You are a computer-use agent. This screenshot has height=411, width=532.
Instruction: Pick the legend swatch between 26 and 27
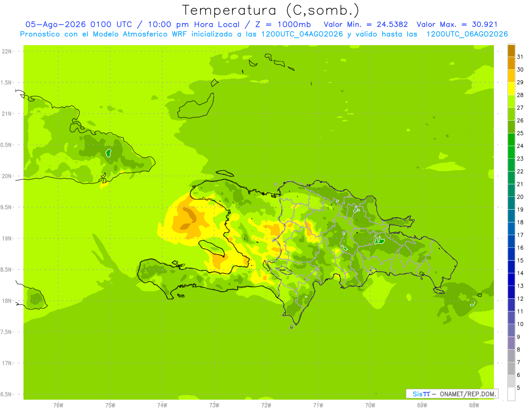click(511, 114)
